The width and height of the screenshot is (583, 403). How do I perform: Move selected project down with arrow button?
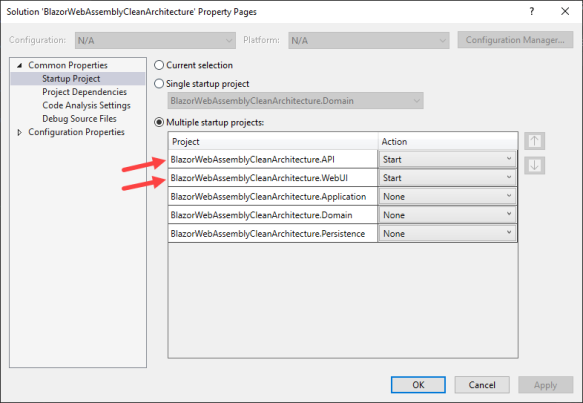534,165
